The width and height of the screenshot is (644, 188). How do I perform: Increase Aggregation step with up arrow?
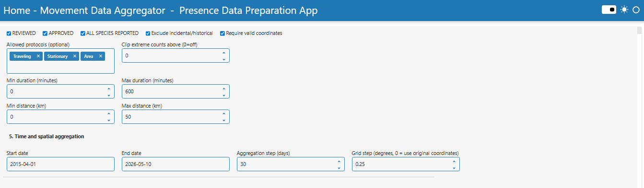click(339, 161)
